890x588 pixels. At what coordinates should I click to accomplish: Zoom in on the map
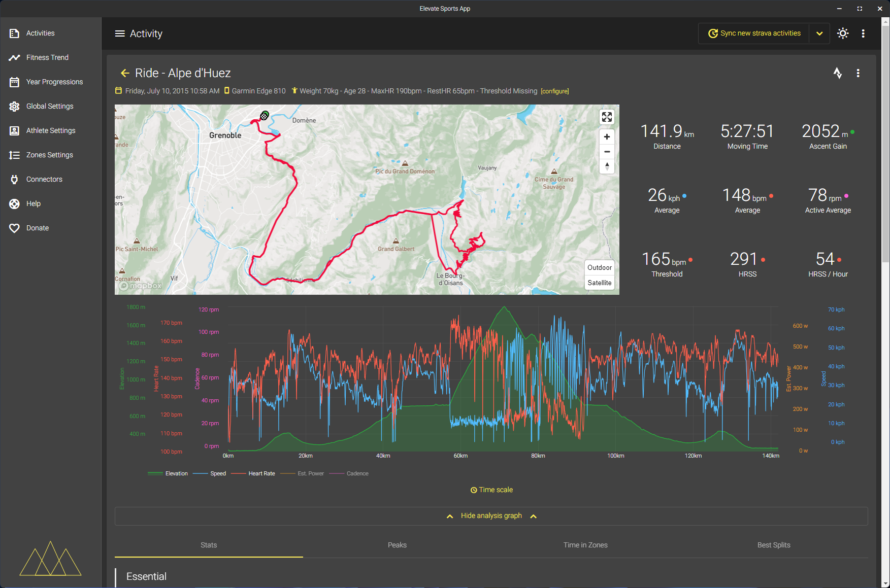tap(607, 137)
